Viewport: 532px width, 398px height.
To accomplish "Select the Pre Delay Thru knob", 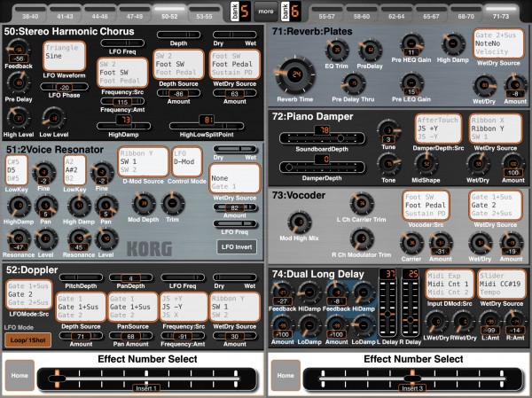I will click(353, 83).
